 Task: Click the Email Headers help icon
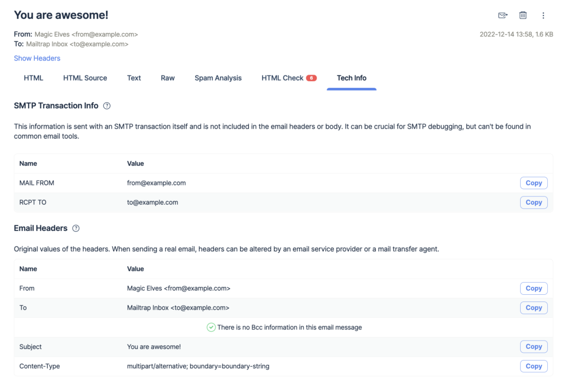[76, 228]
